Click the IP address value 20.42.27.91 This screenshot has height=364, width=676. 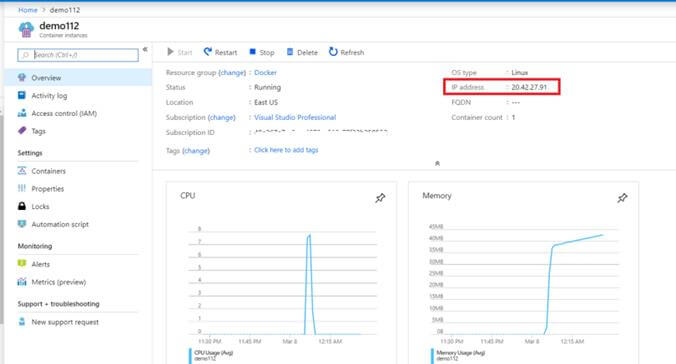pos(529,87)
